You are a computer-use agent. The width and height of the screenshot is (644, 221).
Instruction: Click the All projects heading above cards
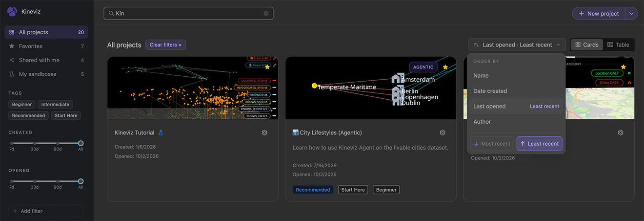coord(124,45)
